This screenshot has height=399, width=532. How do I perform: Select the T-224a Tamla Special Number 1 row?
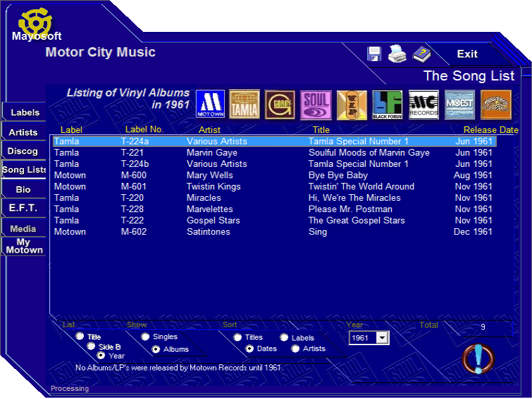coord(275,141)
